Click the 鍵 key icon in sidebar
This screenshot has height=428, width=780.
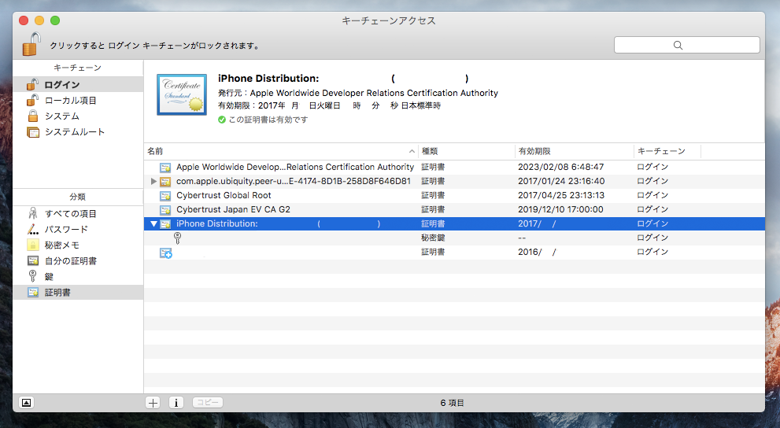33,276
